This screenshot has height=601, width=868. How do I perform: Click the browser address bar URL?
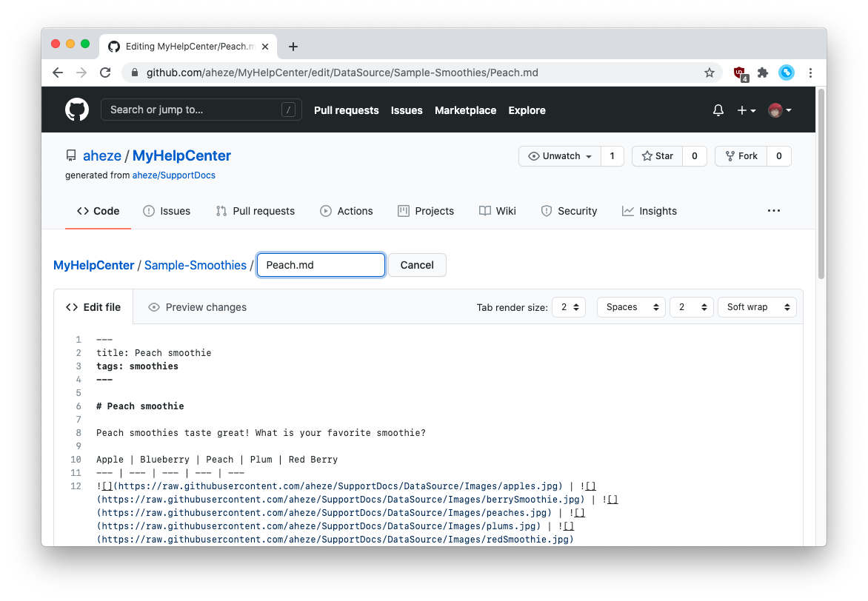[342, 73]
